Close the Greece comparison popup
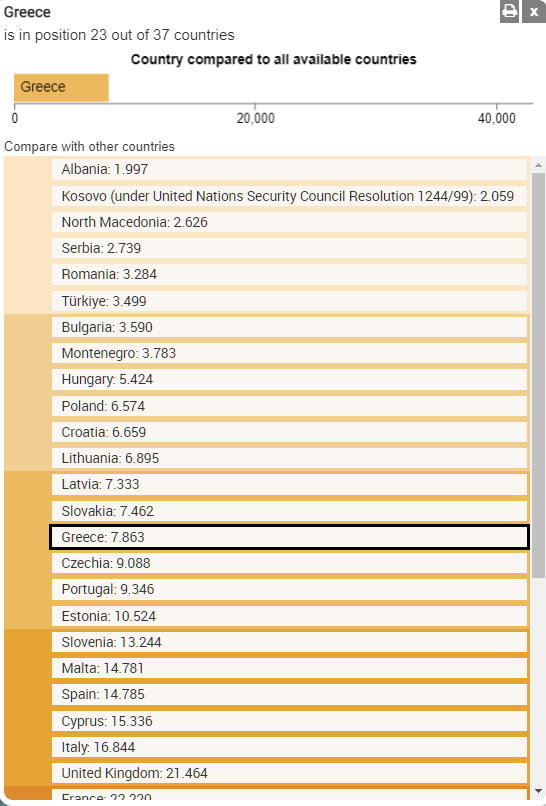546x806 pixels. click(x=534, y=11)
